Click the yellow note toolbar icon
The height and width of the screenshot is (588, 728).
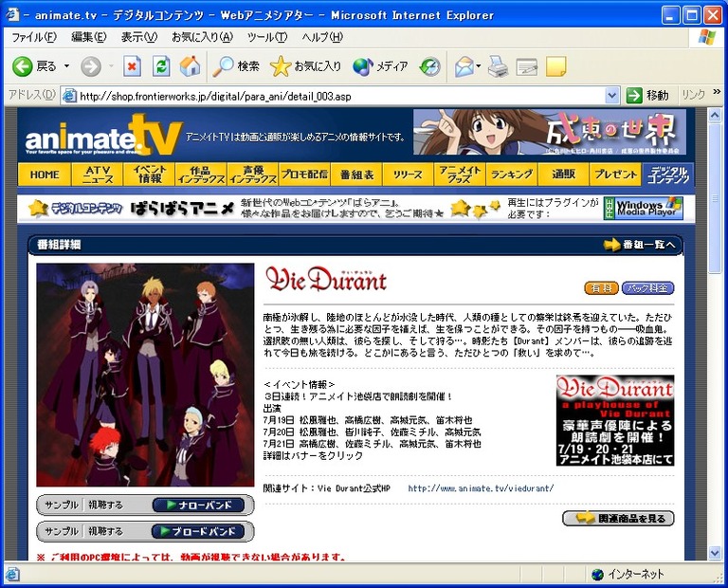[555, 67]
